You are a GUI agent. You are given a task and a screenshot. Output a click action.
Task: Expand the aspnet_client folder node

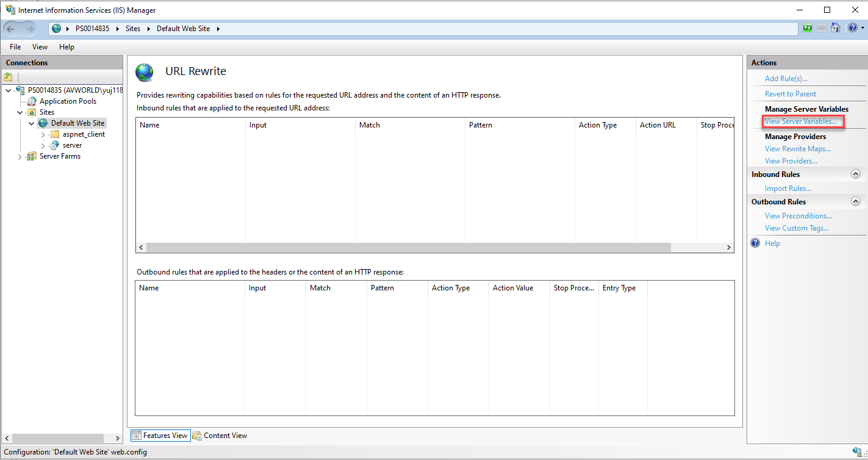click(x=43, y=135)
